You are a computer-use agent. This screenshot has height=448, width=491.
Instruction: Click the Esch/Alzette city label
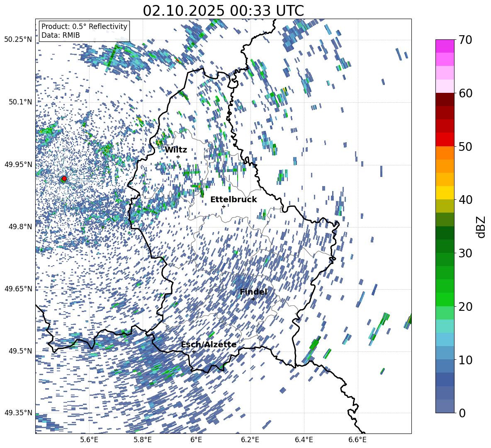[x=209, y=344]
